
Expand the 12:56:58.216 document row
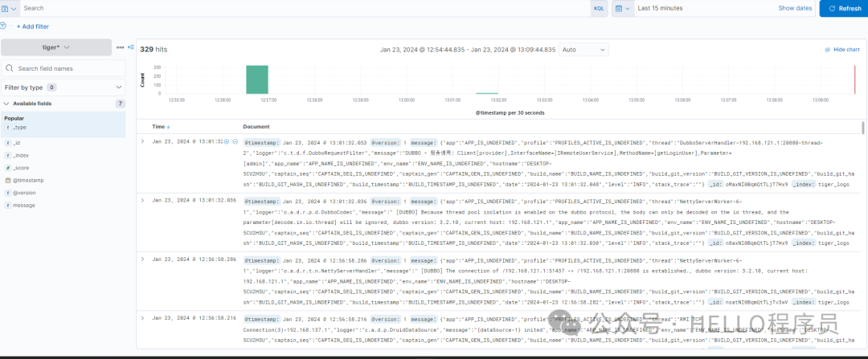(142, 318)
